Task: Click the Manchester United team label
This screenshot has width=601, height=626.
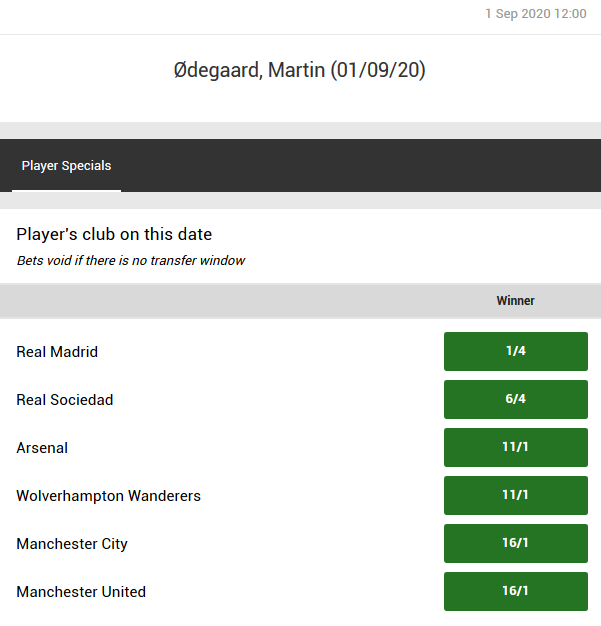Action: click(x=81, y=592)
